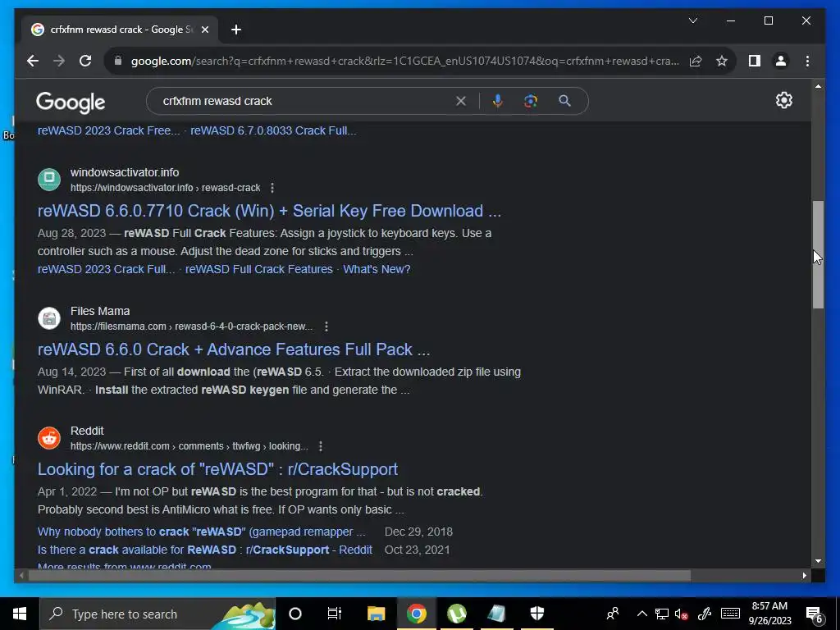Share this page from address bar
The image size is (840, 630).
pyautogui.click(x=696, y=61)
